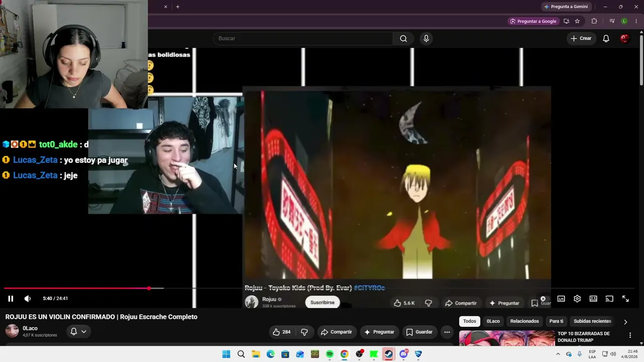Screen dimensions: 644x362
Task: Toggle autoplay switch in the player
Action: 543,299
